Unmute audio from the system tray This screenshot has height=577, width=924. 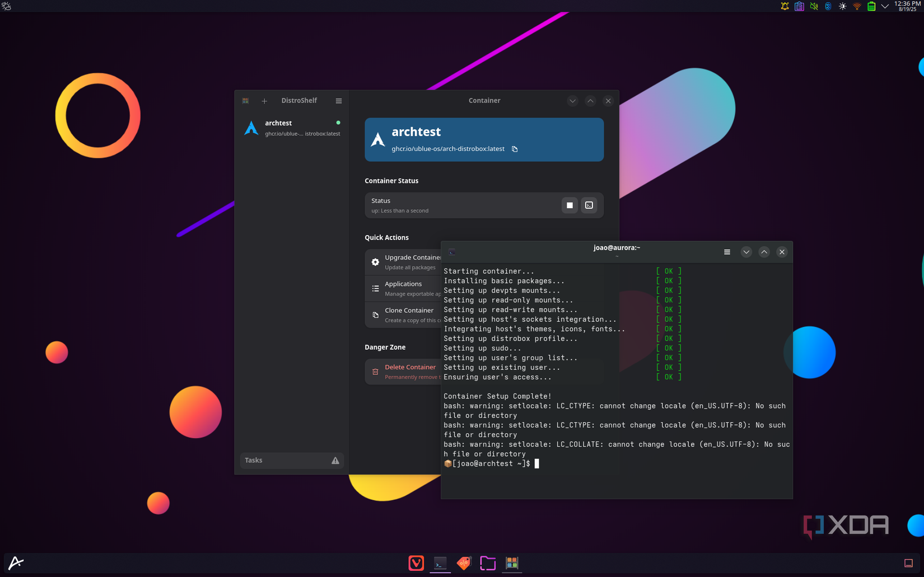(x=814, y=6)
